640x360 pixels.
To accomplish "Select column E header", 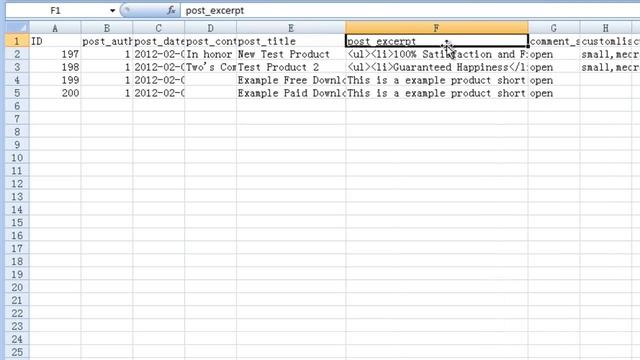I will 291,28.
